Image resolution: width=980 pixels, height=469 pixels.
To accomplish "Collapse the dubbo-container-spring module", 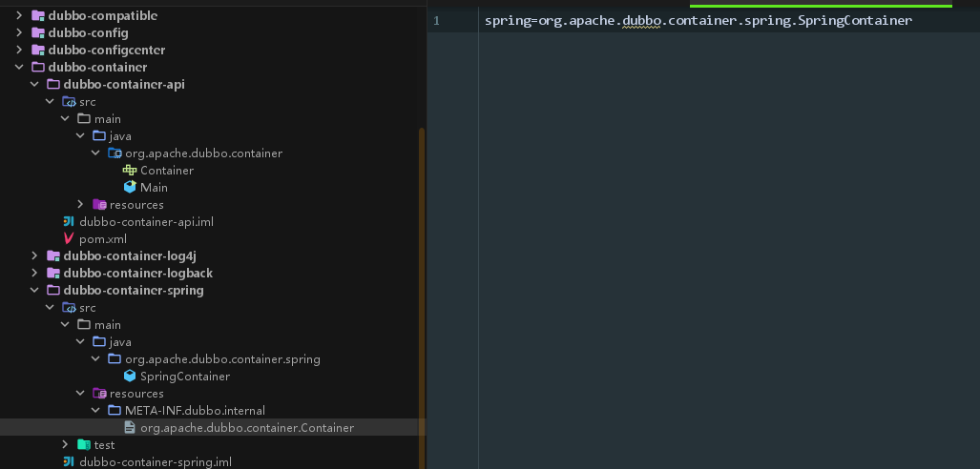I will click(35, 291).
